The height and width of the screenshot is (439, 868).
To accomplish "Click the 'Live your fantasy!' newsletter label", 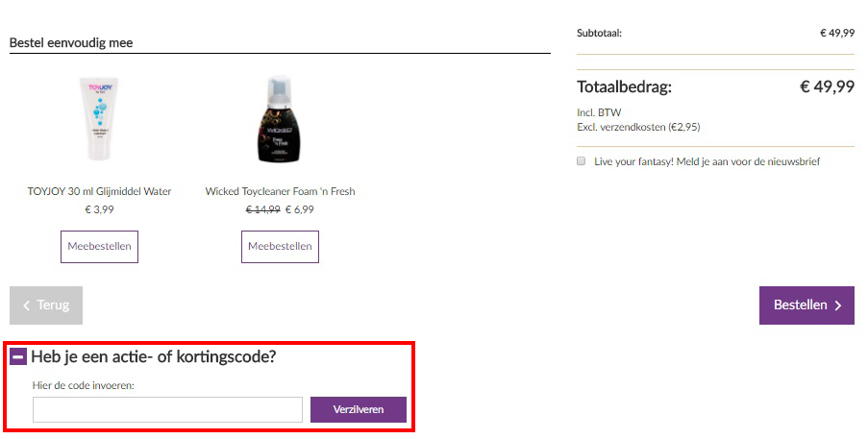I will point(707,161).
